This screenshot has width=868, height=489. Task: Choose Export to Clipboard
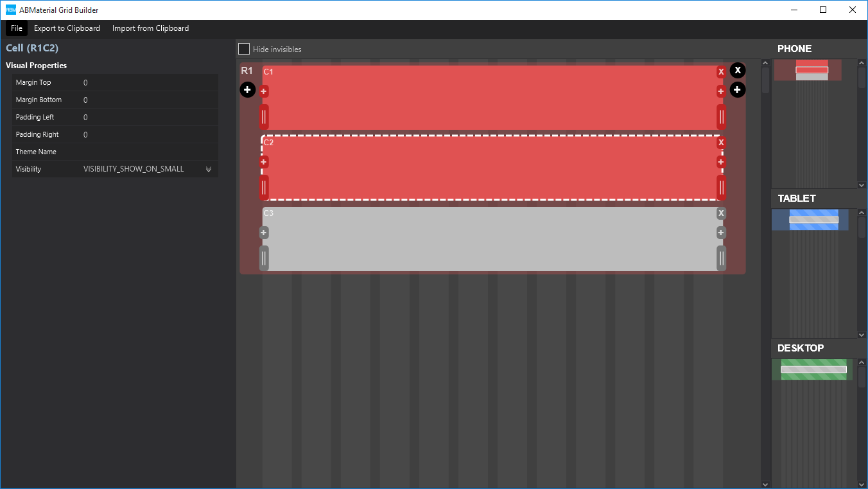pyautogui.click(x=67, y=28)
